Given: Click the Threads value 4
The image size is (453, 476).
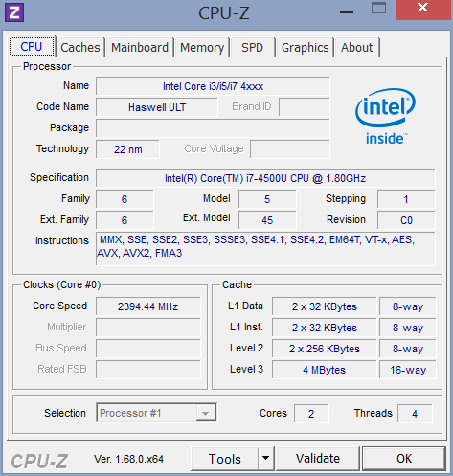Looking at the screenshot, I should coord(415,414).
